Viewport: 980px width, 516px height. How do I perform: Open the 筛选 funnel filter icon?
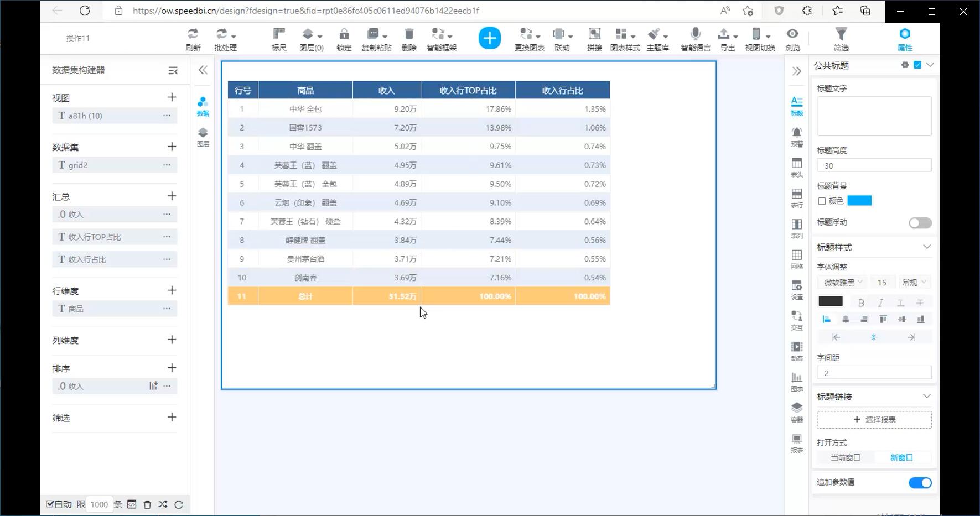pyautogui.click(x=841, y=34)
